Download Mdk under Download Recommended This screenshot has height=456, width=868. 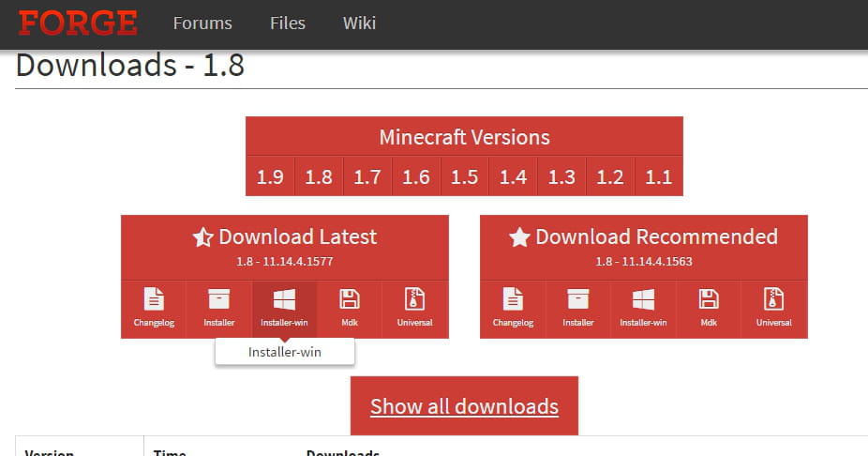pos(709,310)
